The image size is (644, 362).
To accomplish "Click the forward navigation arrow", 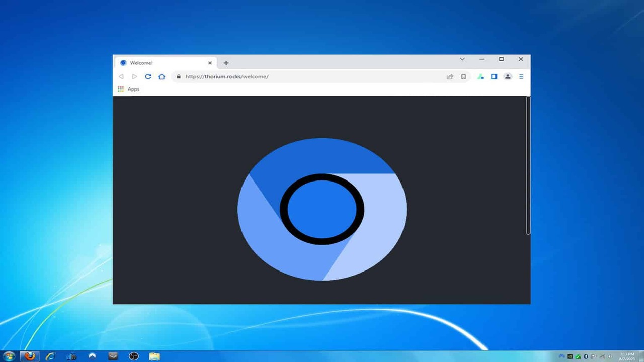I will click(134, 77).
